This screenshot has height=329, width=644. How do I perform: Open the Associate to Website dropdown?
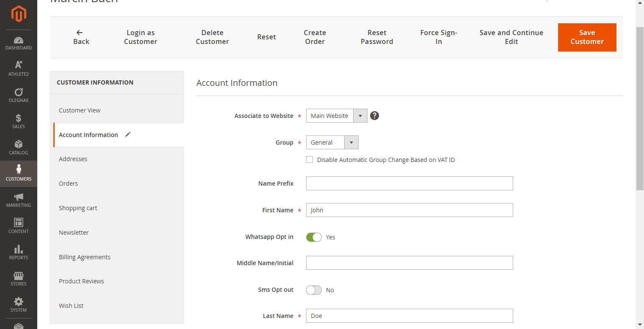pos(337,116)
